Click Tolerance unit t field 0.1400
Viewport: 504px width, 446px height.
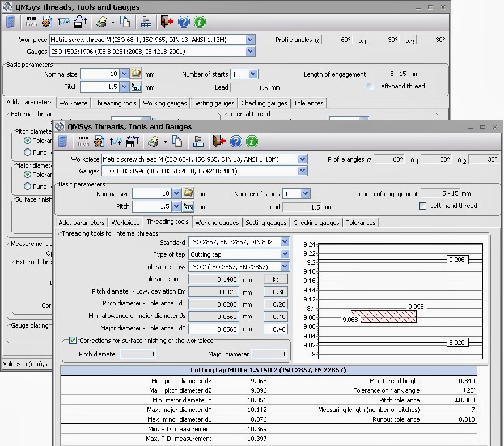point(214,279)
